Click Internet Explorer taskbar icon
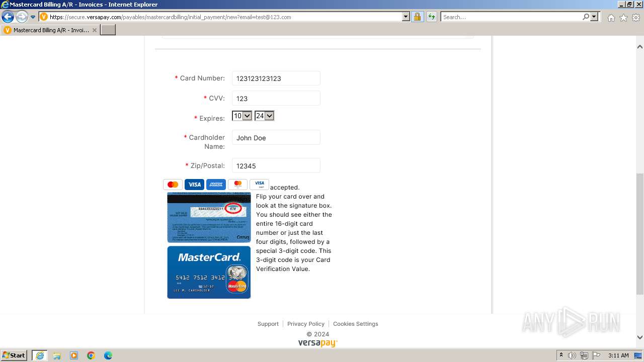Viewport: 644px width, 362px height. [39, 355]
